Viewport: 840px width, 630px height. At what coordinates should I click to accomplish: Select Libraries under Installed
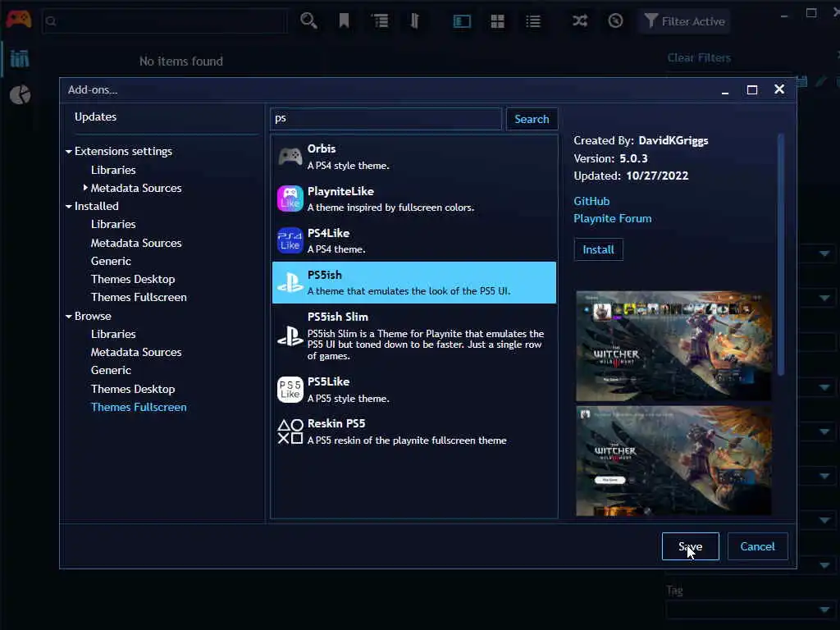click(x=113, y=224)
